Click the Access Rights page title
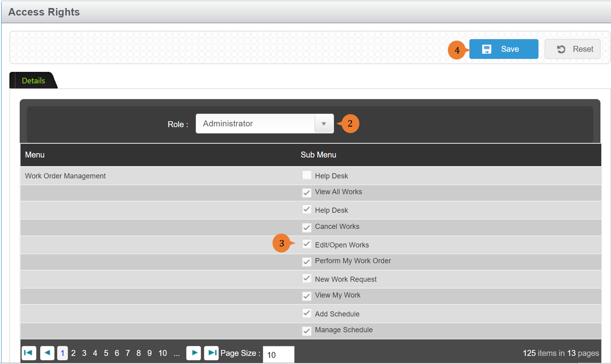This screenshot has width=611, height=364. click(x=44, y=12)
